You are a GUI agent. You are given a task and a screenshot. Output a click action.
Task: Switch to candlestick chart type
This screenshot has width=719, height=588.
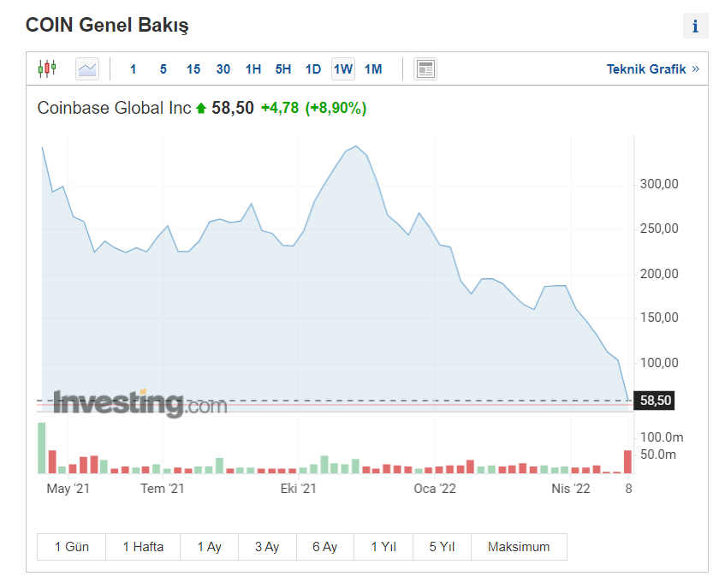47,68
